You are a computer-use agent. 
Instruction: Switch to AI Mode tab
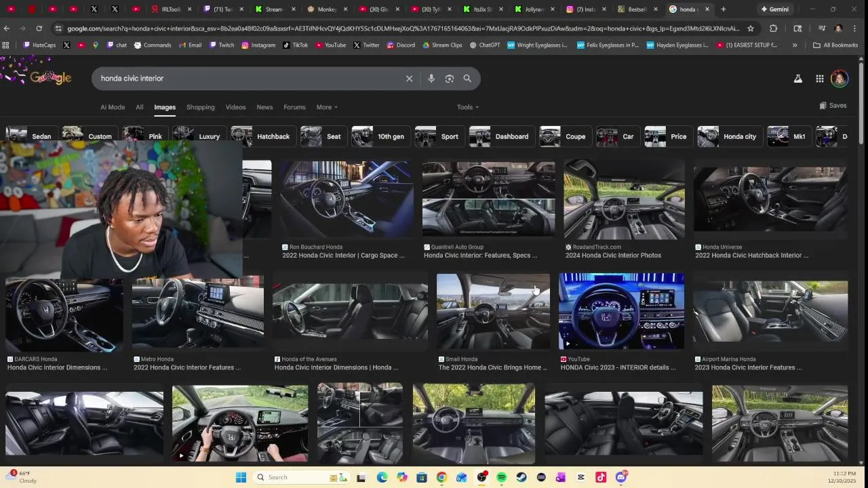(113, 107)
